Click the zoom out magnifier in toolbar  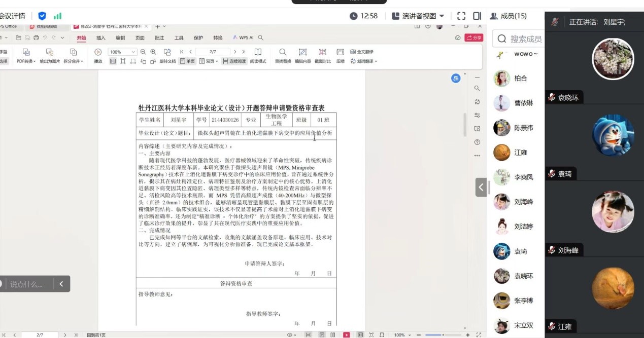tap(143, 52)
